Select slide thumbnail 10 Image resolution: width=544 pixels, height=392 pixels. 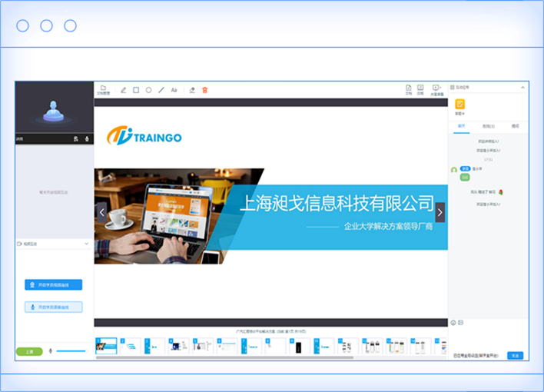tap(324, 346)
